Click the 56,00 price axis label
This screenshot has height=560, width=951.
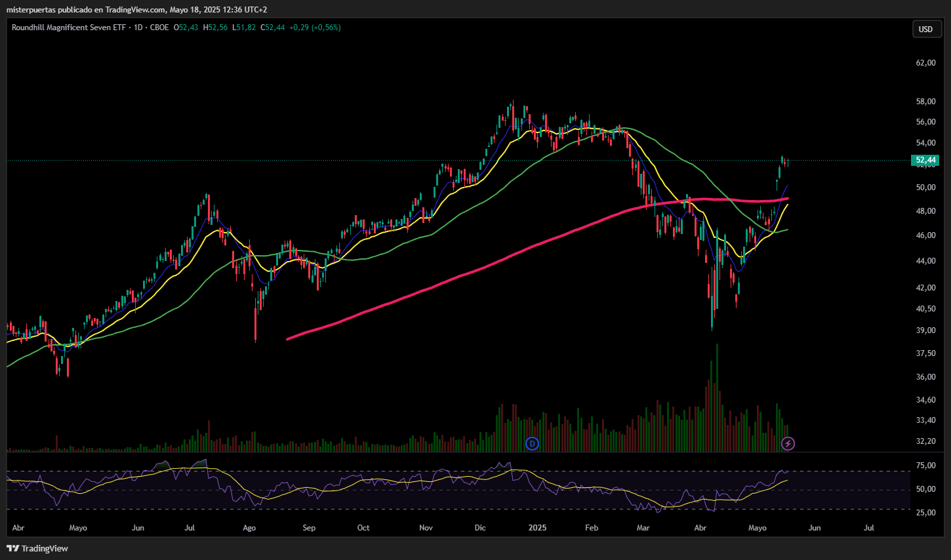(925, 122)
